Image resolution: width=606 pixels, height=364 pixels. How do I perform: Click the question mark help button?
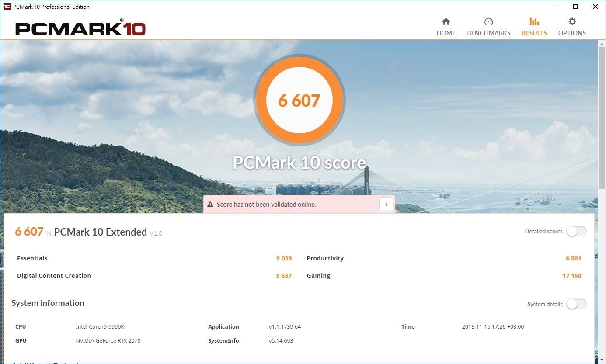click(x=386, y=204)
